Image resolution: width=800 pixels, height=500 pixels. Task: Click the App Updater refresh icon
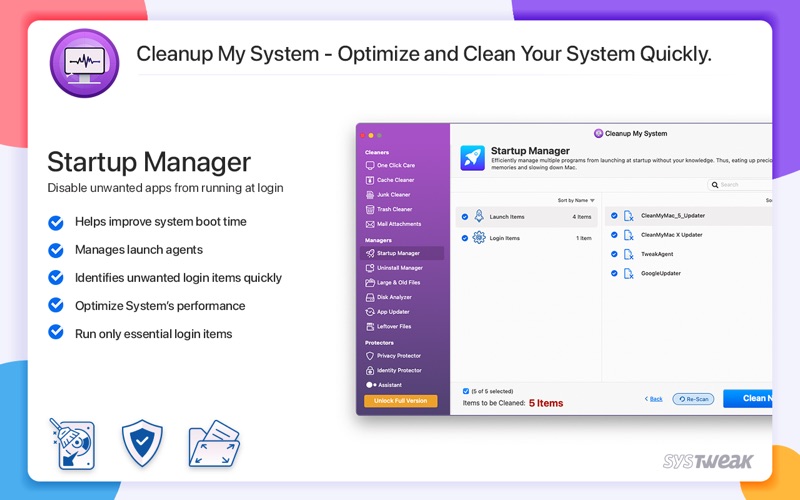point(370,312)
